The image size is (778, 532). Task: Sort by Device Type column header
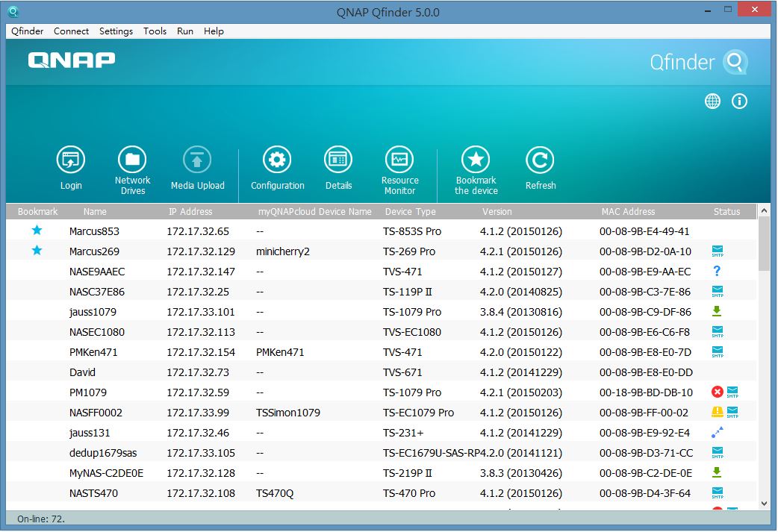(x=410, y=212)
